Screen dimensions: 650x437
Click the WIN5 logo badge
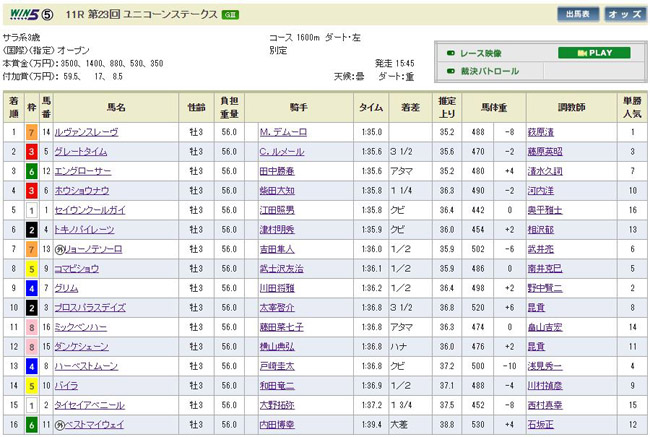click(x=26, y=15)
